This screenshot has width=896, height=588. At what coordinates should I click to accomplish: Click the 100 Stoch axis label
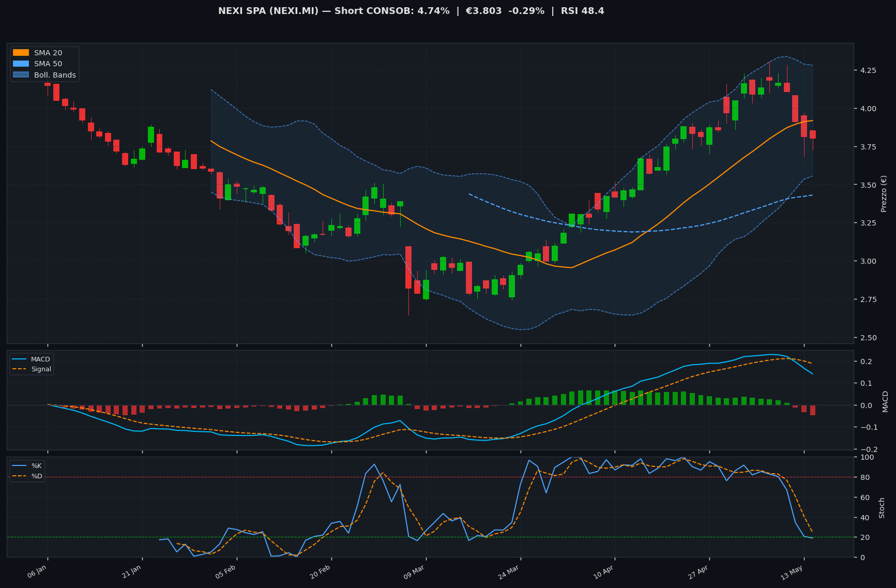coord(867,457)
